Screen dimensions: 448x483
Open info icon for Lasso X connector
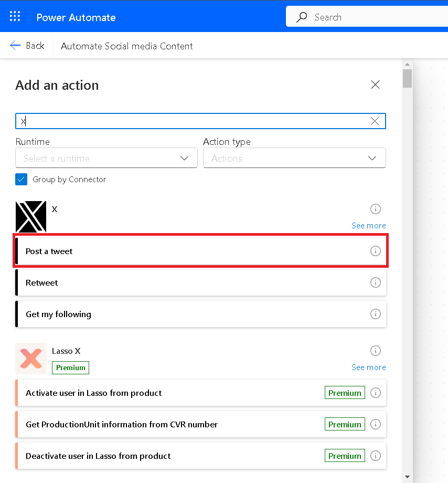click(x=375, y=351)
